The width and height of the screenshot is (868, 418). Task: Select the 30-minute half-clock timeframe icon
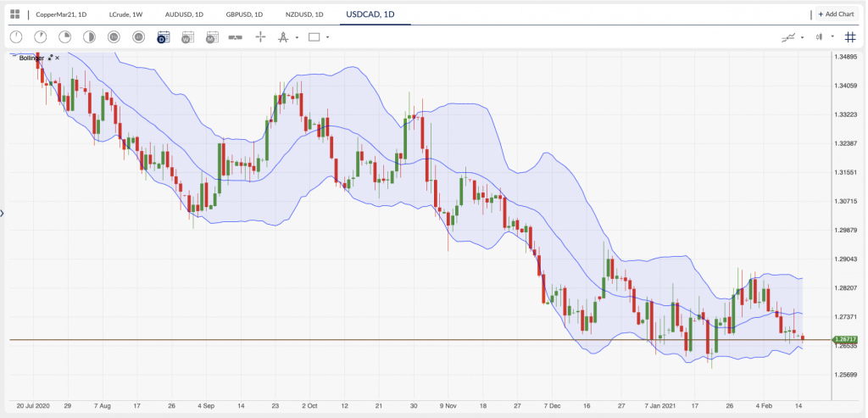click(90, 37)
